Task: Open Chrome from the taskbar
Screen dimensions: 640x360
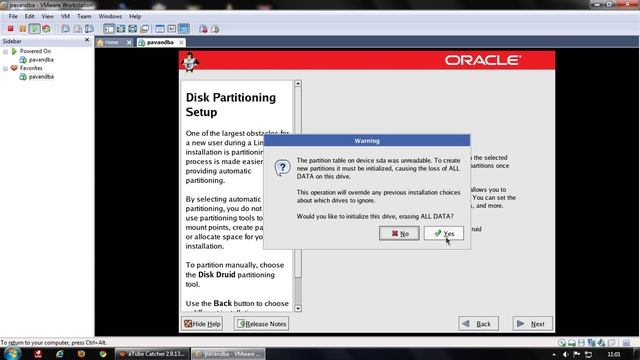Action: point(103,354)
